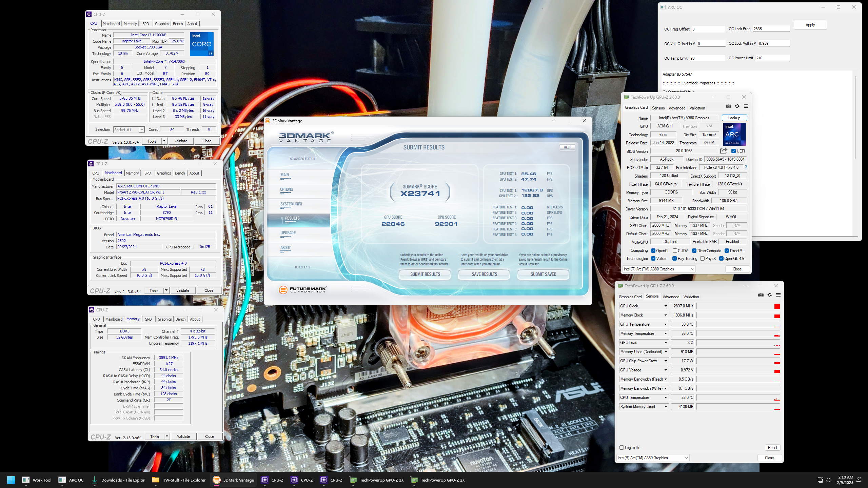The height and width of the screenshot is (488, 868).
Task: Open Windows Start menu
Action: pos(11,480)
